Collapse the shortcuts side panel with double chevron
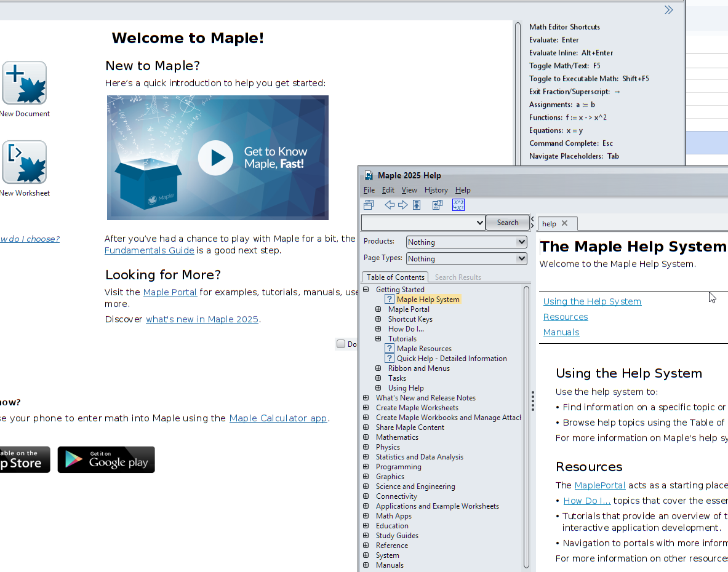 (668, 10)
